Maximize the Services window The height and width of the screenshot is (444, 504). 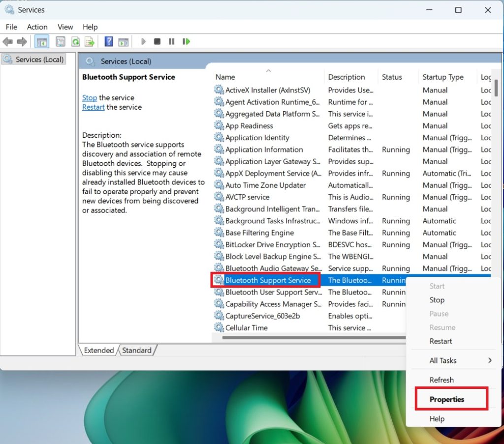point(458,10)
